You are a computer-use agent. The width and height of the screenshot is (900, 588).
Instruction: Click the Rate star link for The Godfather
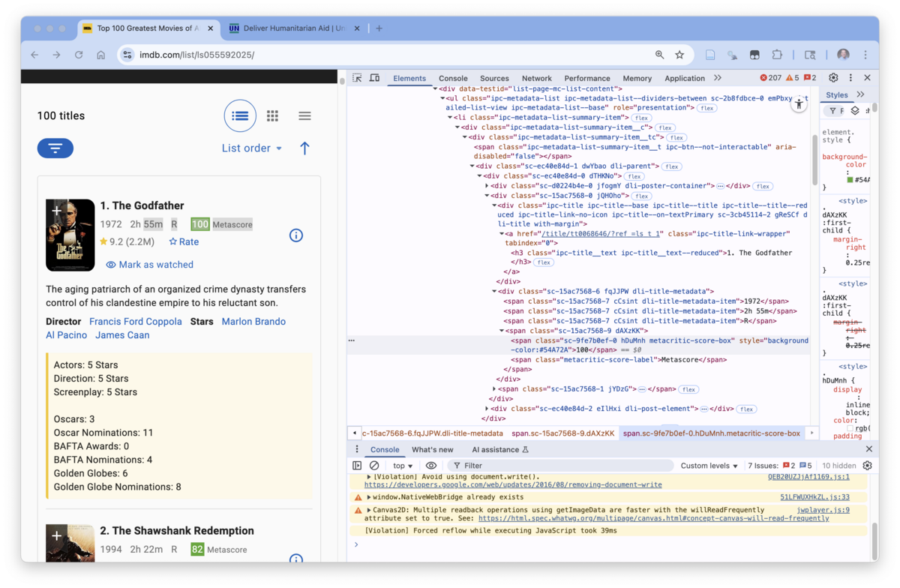184,242
